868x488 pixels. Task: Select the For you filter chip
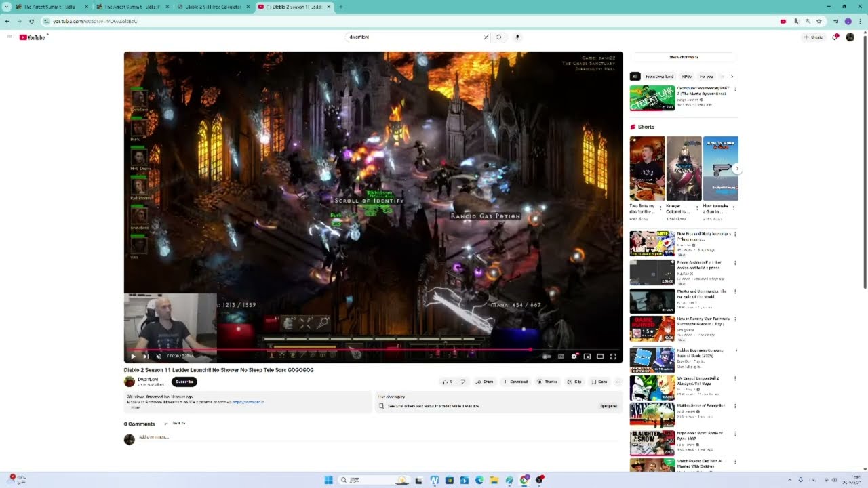tap(706, 77)
